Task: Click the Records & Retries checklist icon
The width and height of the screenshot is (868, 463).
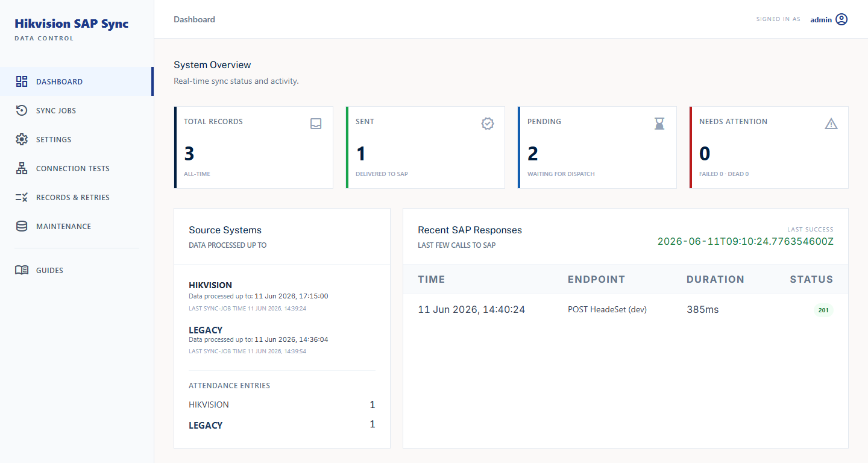Action: (x=22, y=197)
